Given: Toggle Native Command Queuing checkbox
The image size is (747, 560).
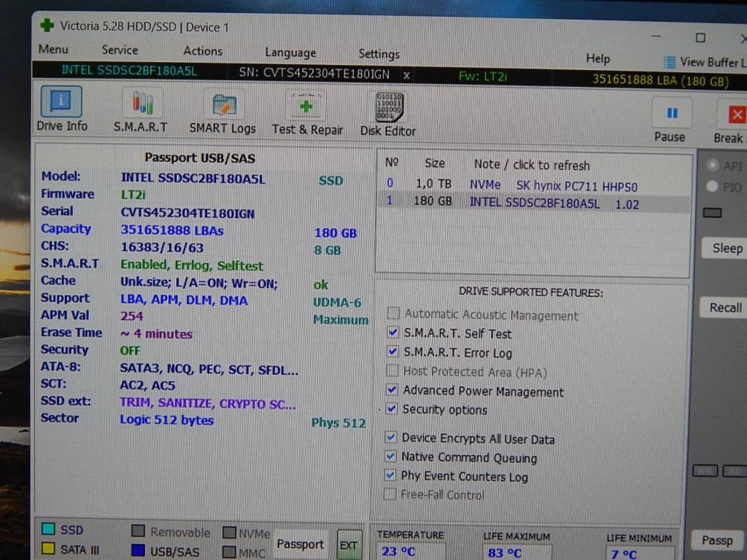Looking at the screenshot, I should (x=390, y=456).
